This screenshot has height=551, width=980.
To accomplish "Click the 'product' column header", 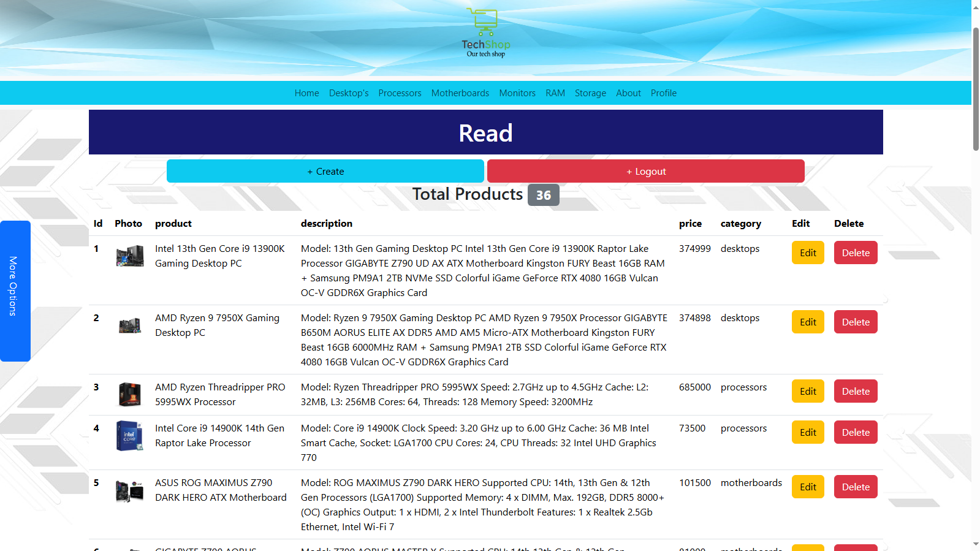I will click(x=173, y=223).
